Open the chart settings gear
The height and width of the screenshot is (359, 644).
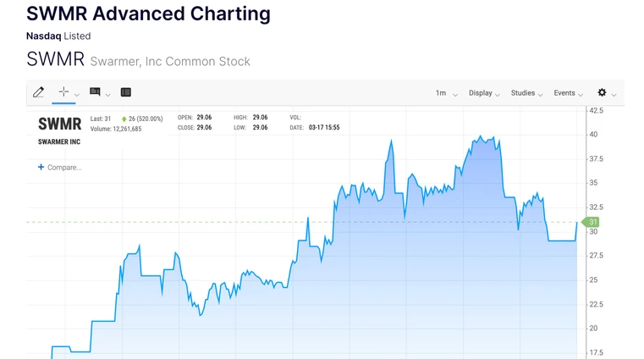click(602, 92)
